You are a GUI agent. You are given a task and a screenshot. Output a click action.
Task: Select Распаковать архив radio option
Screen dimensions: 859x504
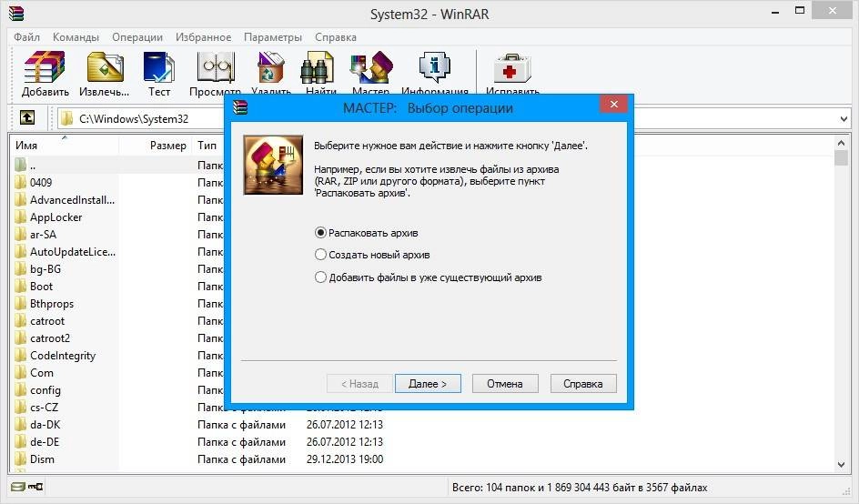coord(367,233)
